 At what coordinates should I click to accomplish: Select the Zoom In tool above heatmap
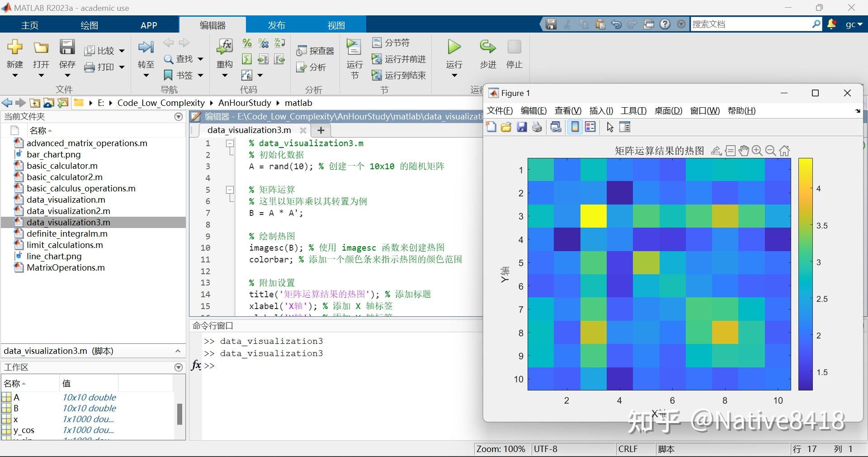click(757, 151)
